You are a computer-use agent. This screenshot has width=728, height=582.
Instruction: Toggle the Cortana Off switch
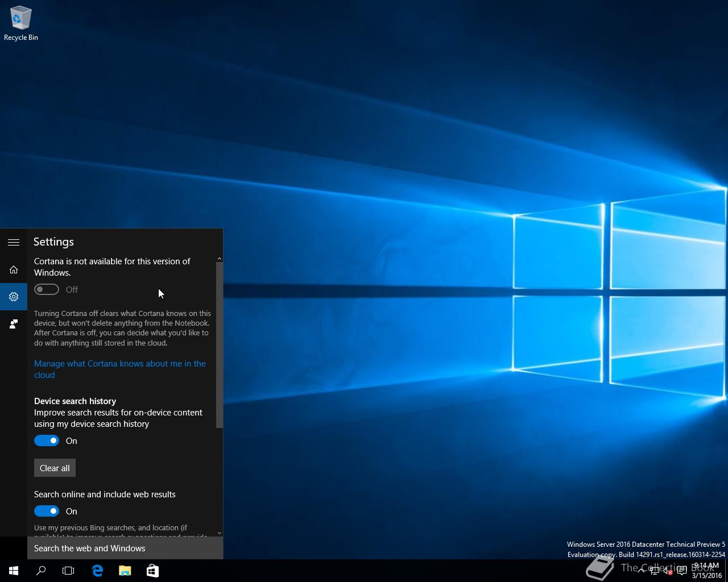[47, 289]
